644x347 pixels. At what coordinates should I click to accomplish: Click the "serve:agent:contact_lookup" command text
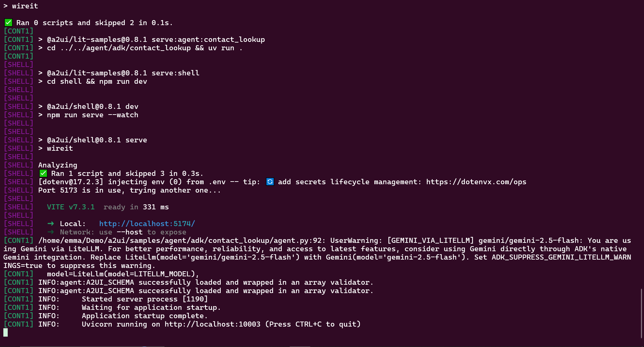208,40
